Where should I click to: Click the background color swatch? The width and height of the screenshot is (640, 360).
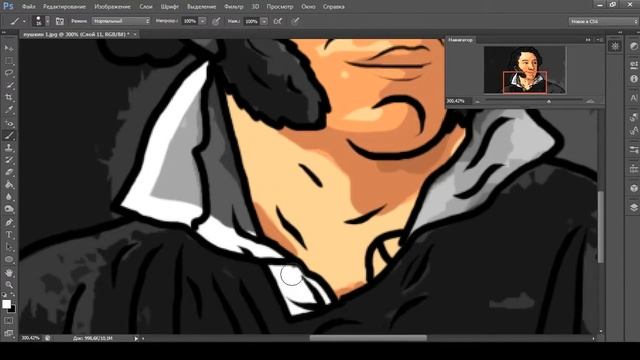13,309
